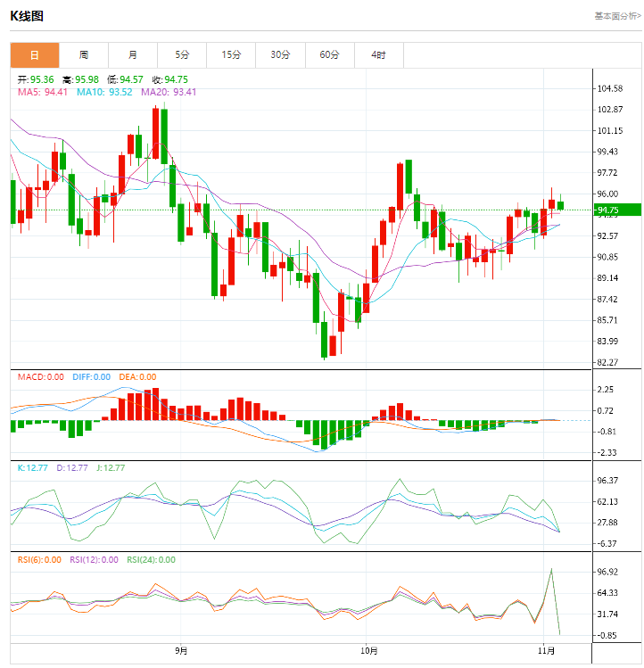Click the RSI(24):0.00 label
The image size is (644, 668).
pyautogui.click(x=152, y=560)
